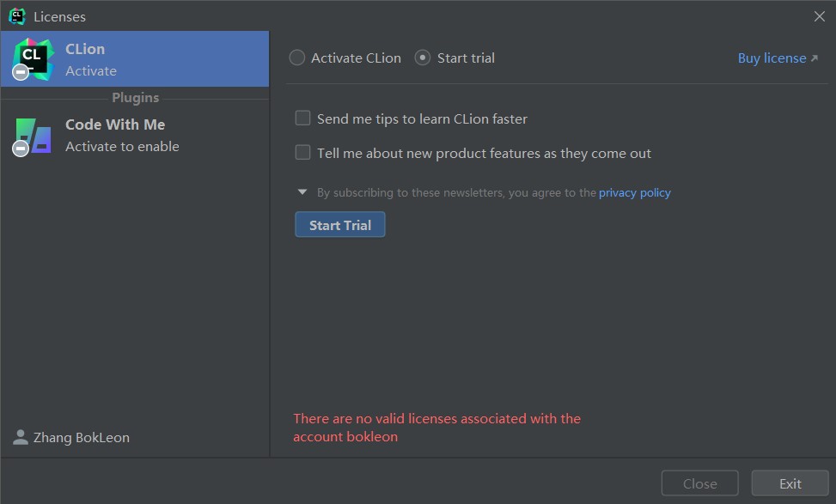Click the CLion product icon in the sidebar
The height and width of the screenshot is (504, 836).
pos(33,58)
